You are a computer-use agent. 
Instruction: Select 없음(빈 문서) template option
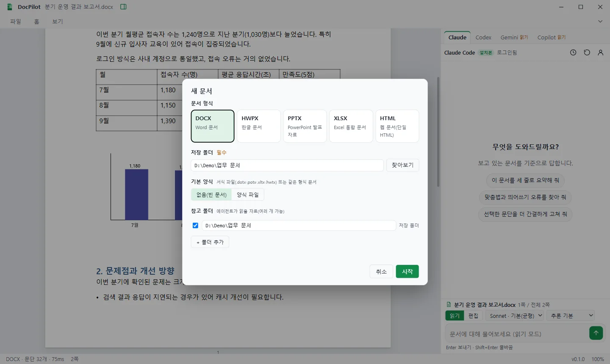point(211,195)
